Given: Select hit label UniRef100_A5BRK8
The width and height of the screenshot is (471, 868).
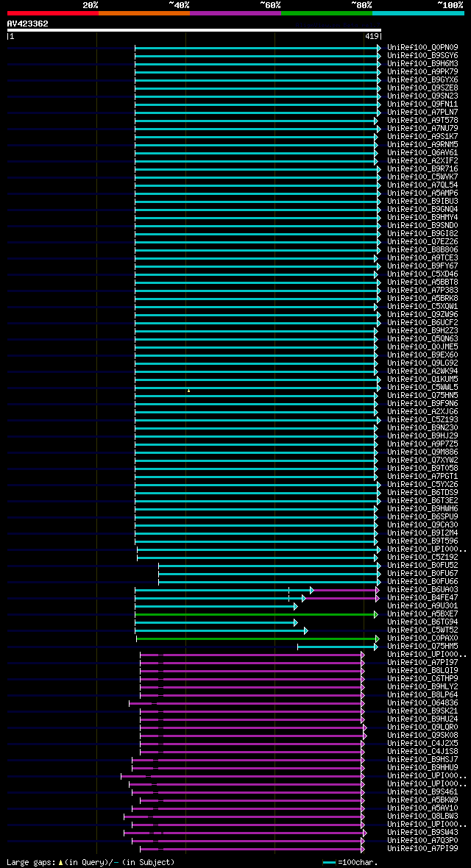Looking at the screenshot, I should (422, 299).
